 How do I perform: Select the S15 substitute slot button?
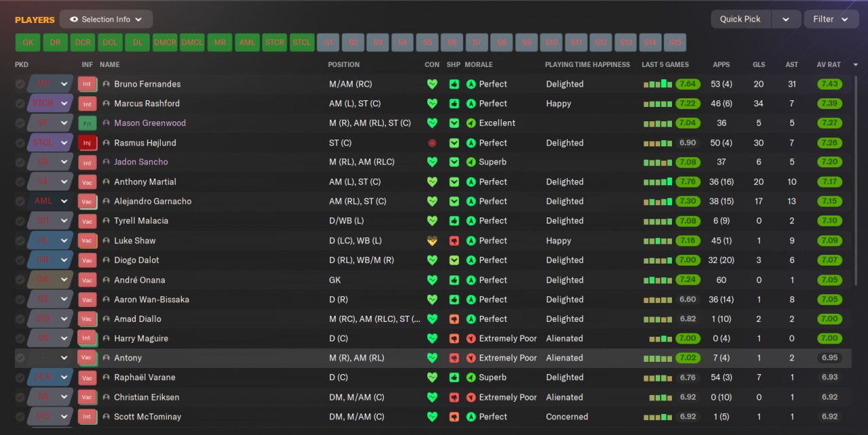(x=675, y=42)
